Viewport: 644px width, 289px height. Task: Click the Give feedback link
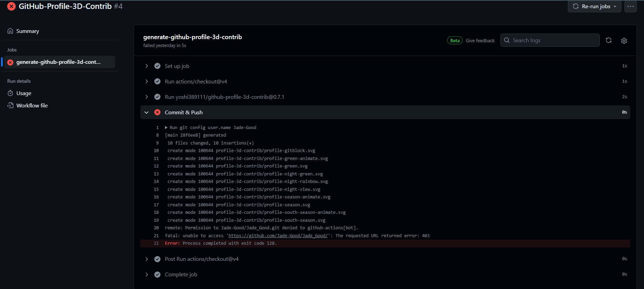click(480, 41)
